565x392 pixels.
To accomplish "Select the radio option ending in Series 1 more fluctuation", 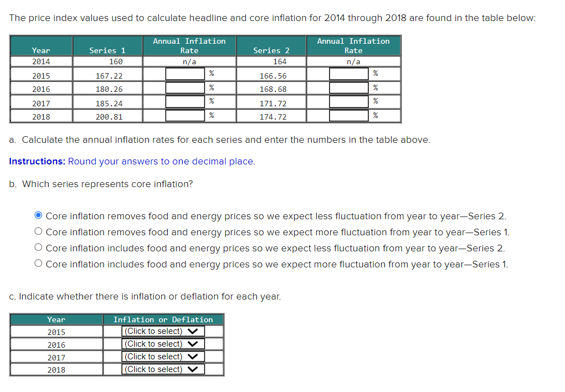I will click(x=38, y=231).
